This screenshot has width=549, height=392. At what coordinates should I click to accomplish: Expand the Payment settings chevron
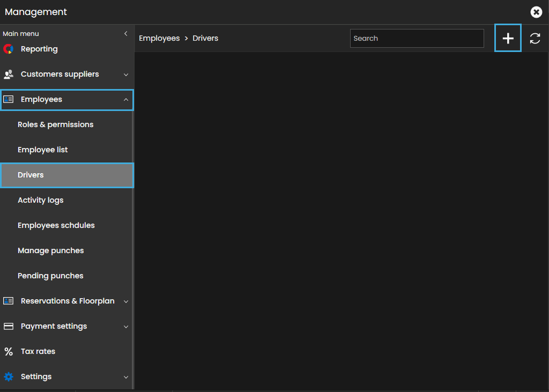126,327
